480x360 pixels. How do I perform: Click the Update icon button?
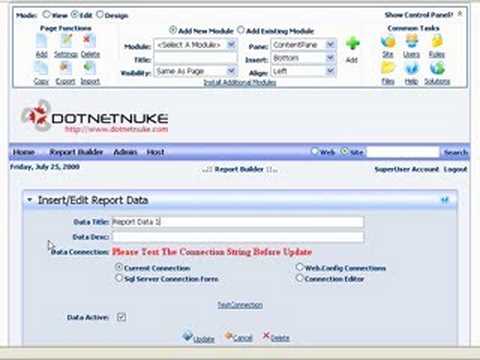tap(188, 336)
